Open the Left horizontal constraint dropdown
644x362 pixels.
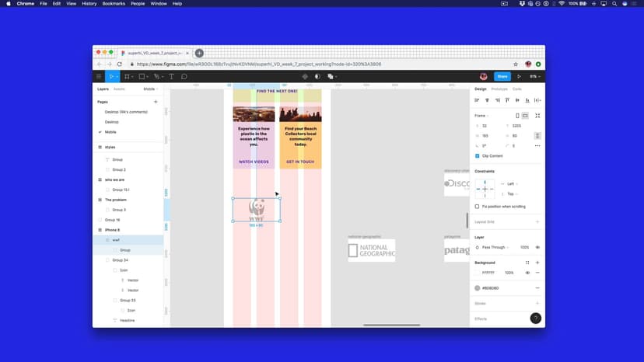tap(513, 184)
